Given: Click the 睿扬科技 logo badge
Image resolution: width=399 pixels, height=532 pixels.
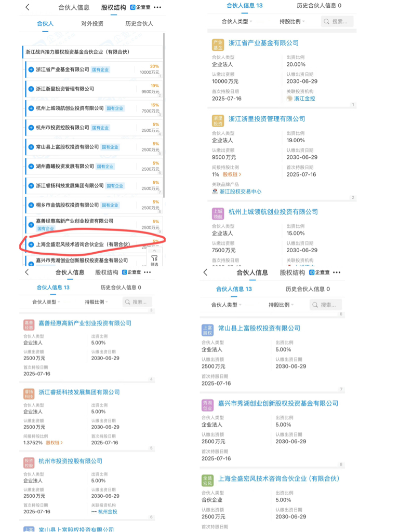Looking at the screenshot, I should coord(29,394).
